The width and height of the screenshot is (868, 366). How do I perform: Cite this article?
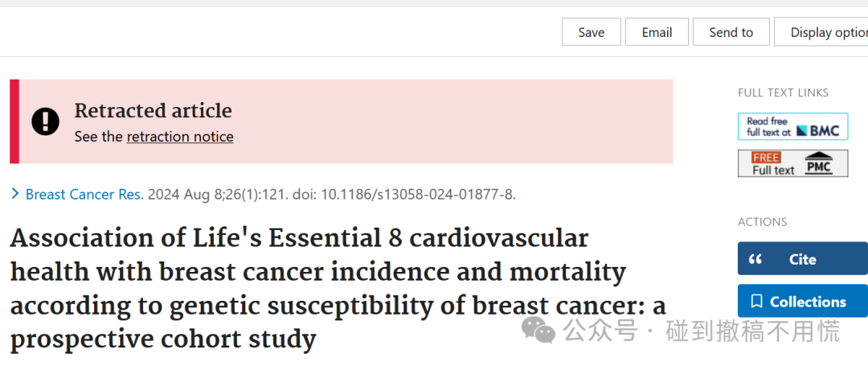(x=803, y=258)
